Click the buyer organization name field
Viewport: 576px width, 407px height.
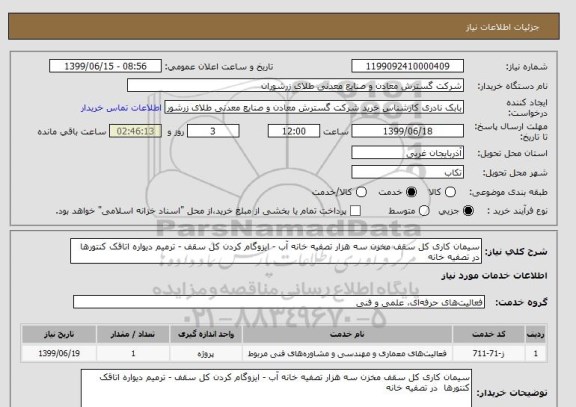[x=295, y=86]
